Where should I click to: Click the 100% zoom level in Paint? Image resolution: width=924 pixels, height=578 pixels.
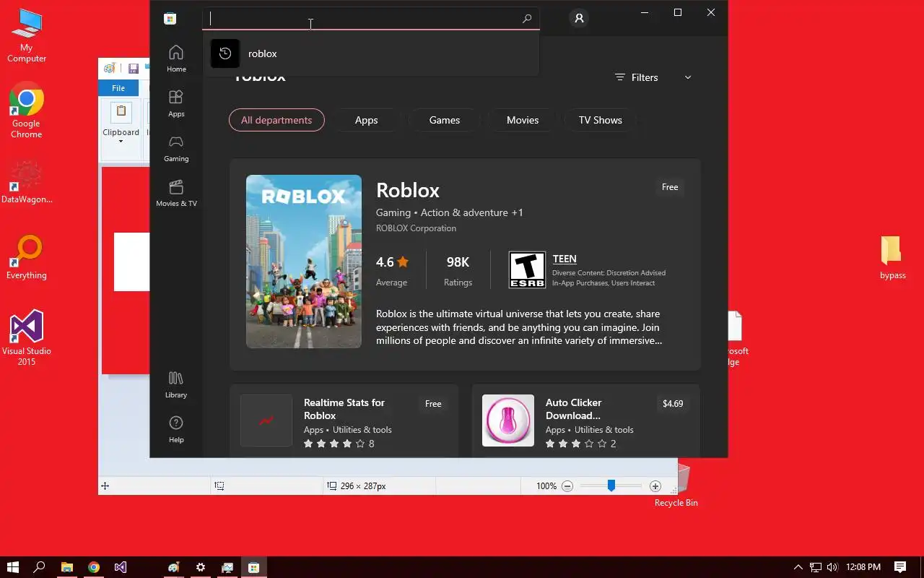tap(546, 486)
